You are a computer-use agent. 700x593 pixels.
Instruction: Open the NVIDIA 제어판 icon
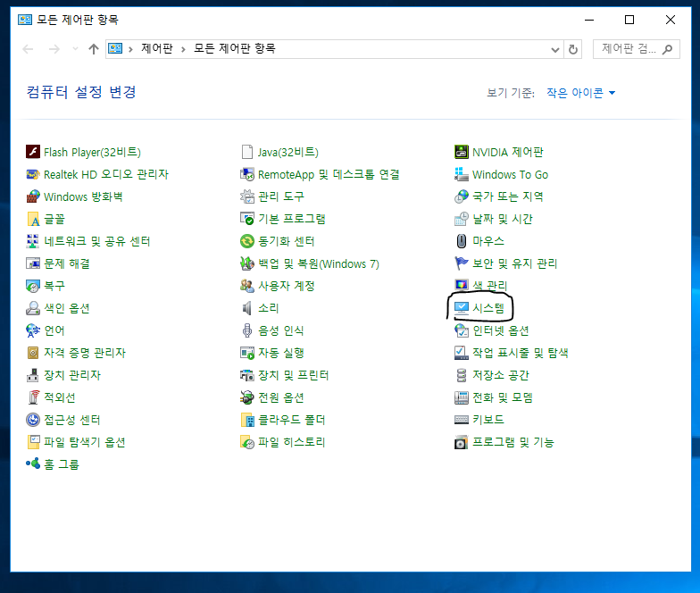461,152
